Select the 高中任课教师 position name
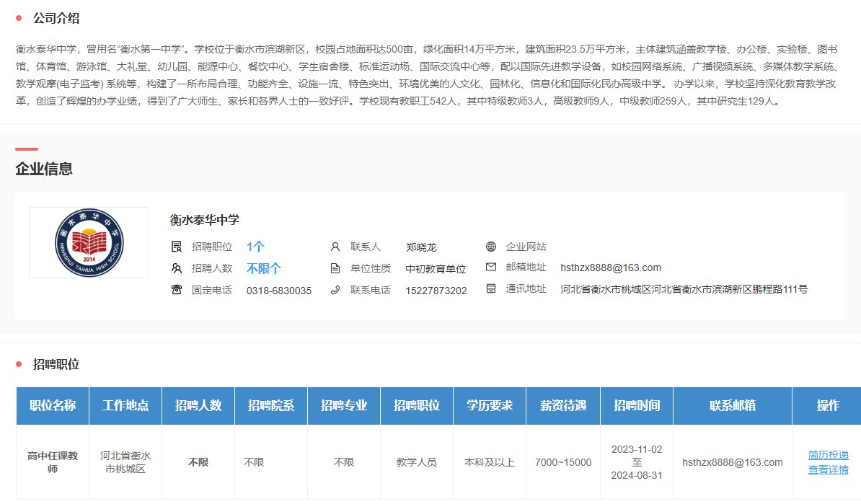Viewport: 861px width, 504px height. [53, 462]
